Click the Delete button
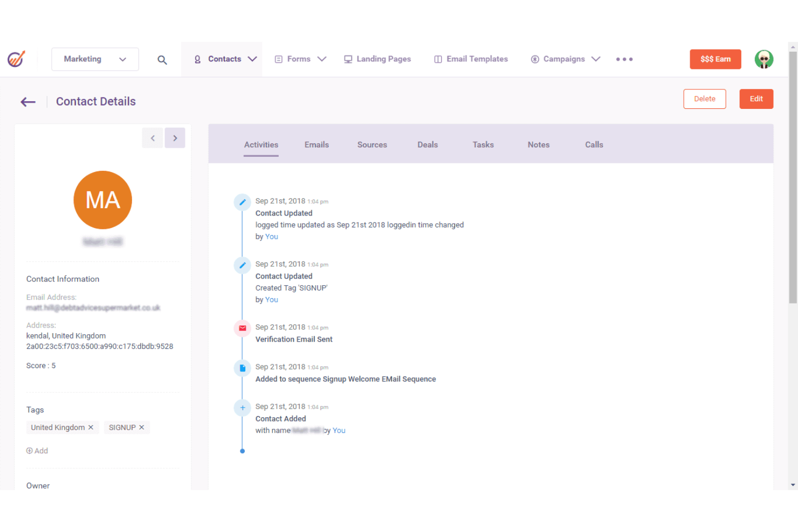The image size is (798, 532). pos(704,99)
